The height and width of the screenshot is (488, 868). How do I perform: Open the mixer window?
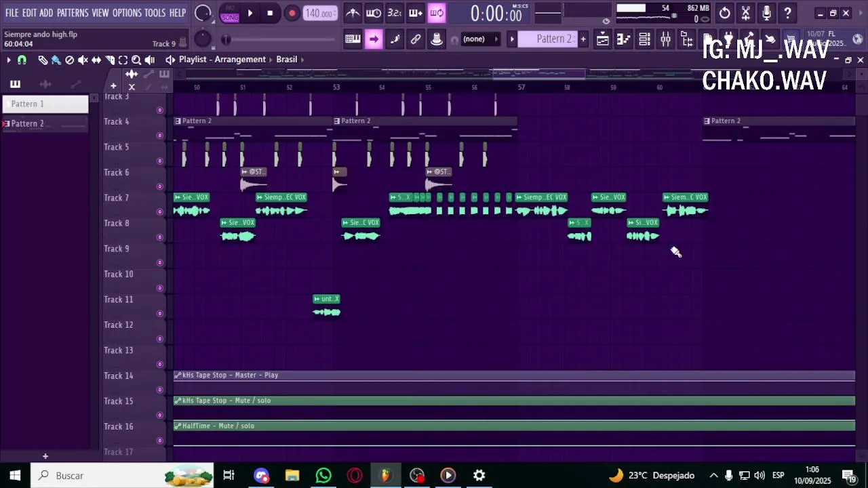pyautogui.click(x=665, y=39)
